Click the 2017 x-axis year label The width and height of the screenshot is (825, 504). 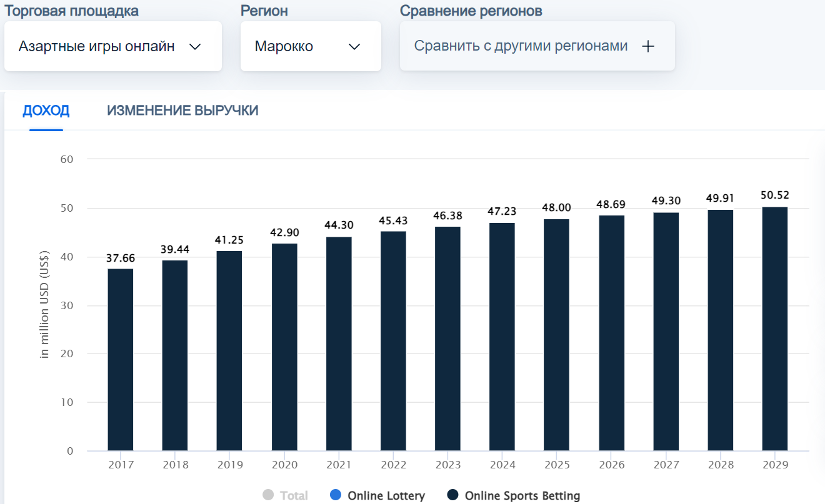click(x=121, y=465)
